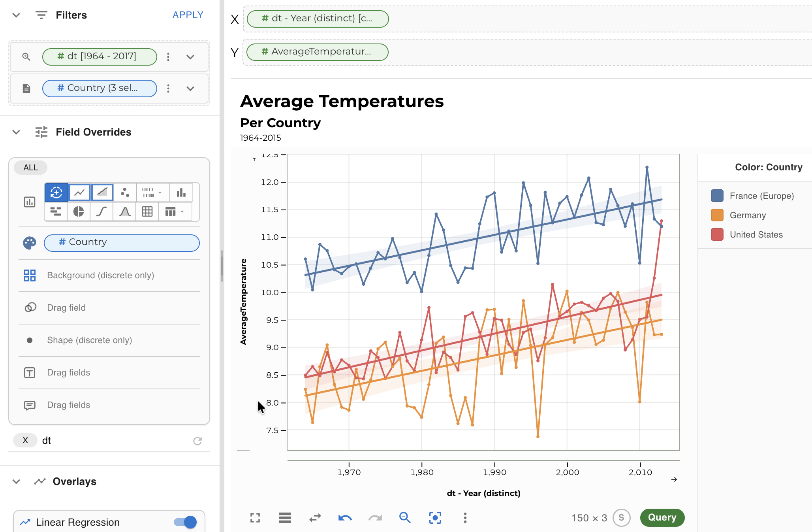Click the Color: Country legend header
The width and height of the screenshot is (812, 532).
click(769, 167)
